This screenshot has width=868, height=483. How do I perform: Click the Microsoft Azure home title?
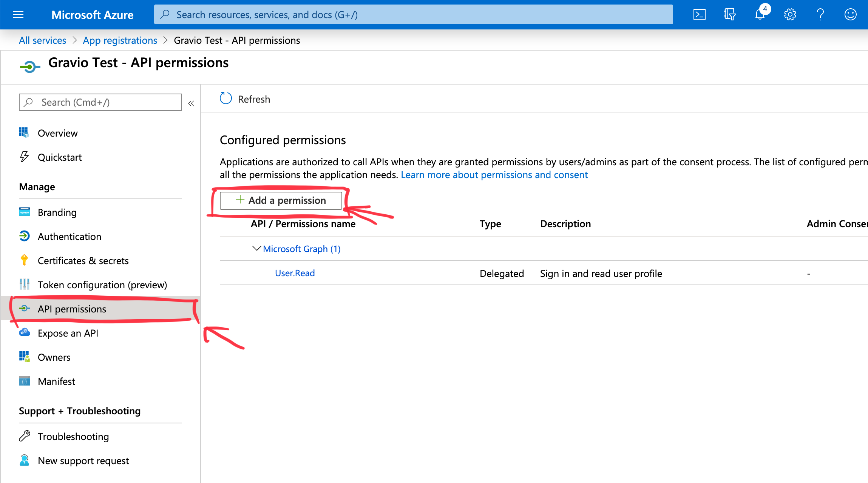click(92, 15)
